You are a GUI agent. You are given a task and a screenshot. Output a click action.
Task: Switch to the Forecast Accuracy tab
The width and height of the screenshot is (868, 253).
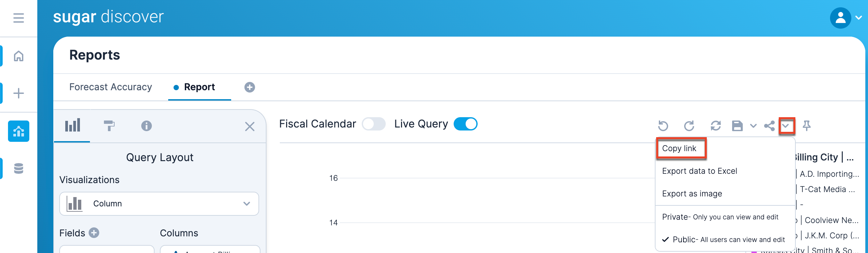tap(111, 87)
